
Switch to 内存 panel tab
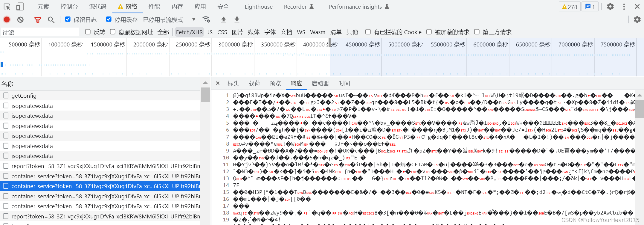[177, 7]
